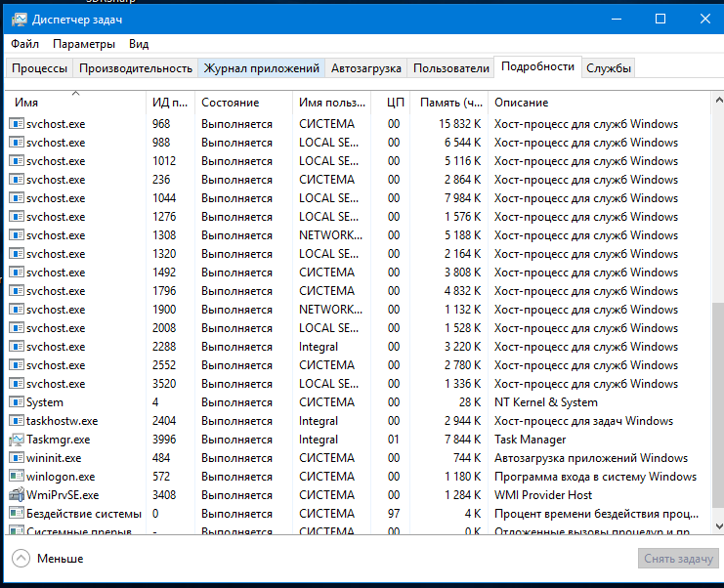
Task: Click the icon of svchost.exe with PID 1492
Action: (x=17, y=273)
